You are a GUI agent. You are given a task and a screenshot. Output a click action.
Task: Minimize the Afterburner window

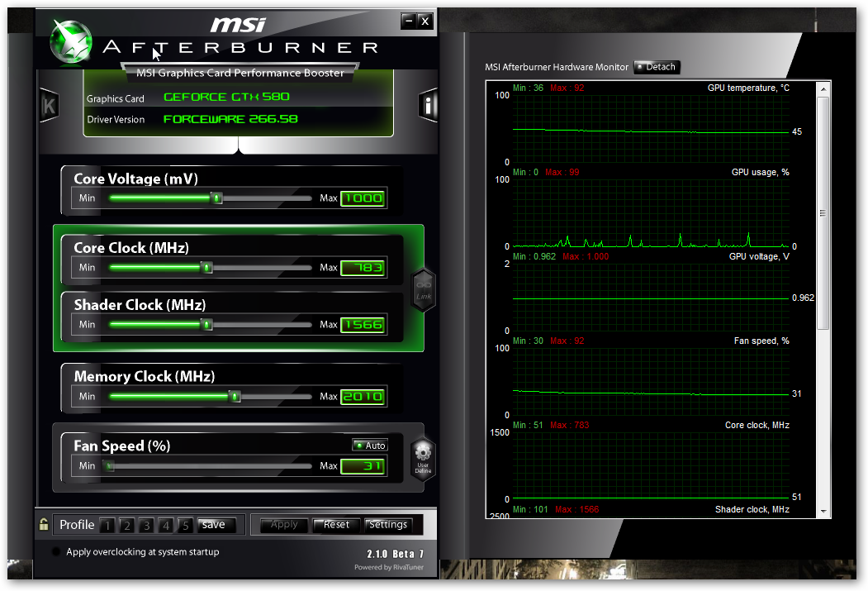pos(409,21)
